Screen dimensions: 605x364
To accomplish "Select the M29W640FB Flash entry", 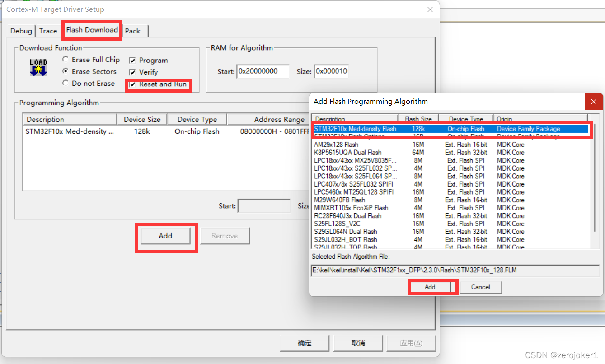I will click(x=450, y=200).
